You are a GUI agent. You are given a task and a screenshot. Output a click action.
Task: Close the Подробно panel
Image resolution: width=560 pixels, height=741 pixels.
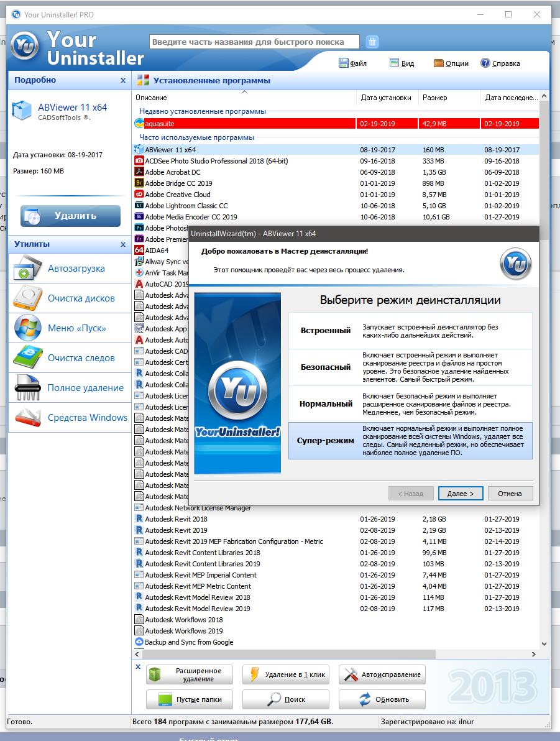coord(123,80)
